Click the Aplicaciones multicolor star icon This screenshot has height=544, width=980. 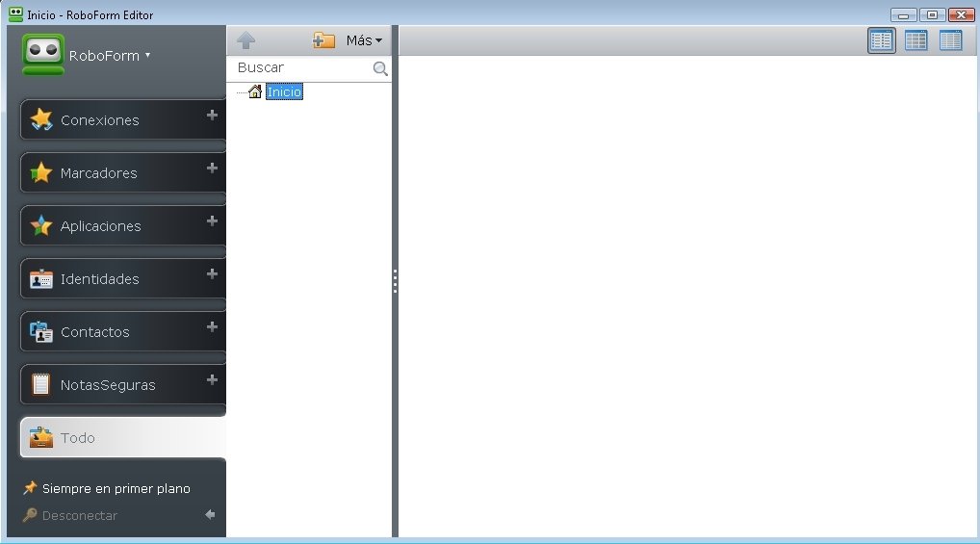41,225
